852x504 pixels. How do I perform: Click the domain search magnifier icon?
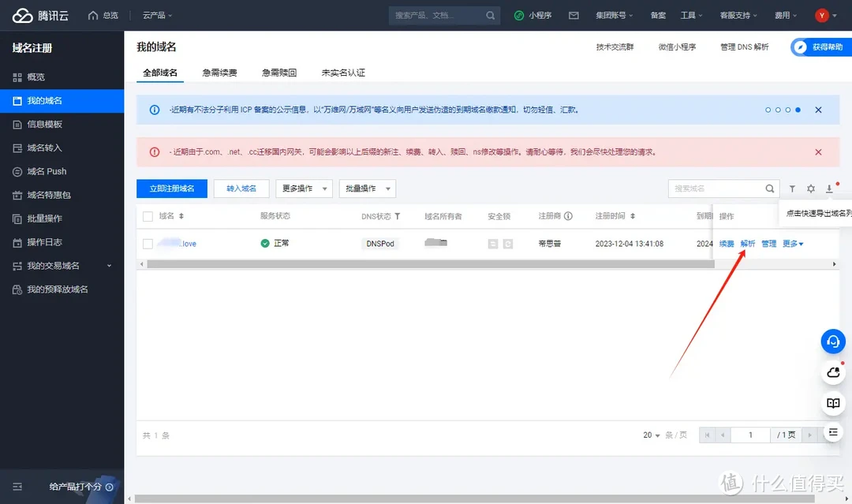click(770, 189)
